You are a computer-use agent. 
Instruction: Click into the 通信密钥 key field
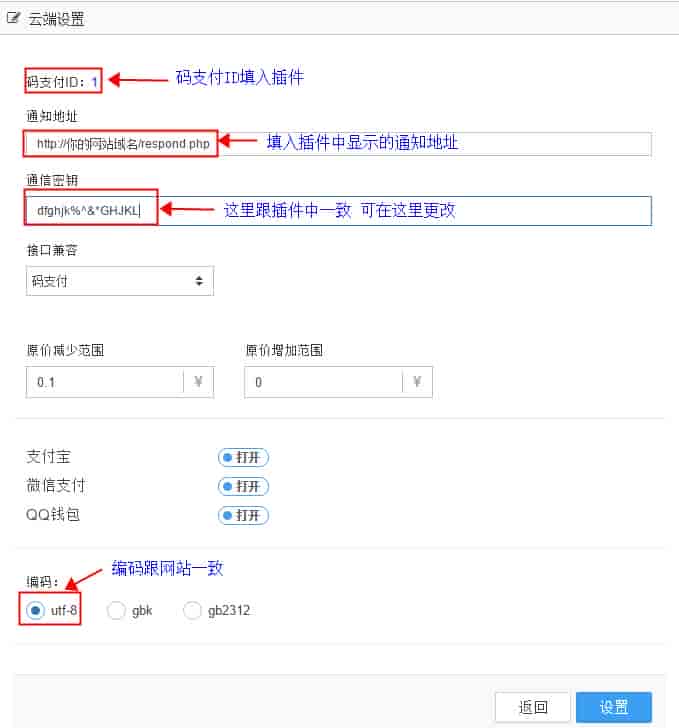400,211
